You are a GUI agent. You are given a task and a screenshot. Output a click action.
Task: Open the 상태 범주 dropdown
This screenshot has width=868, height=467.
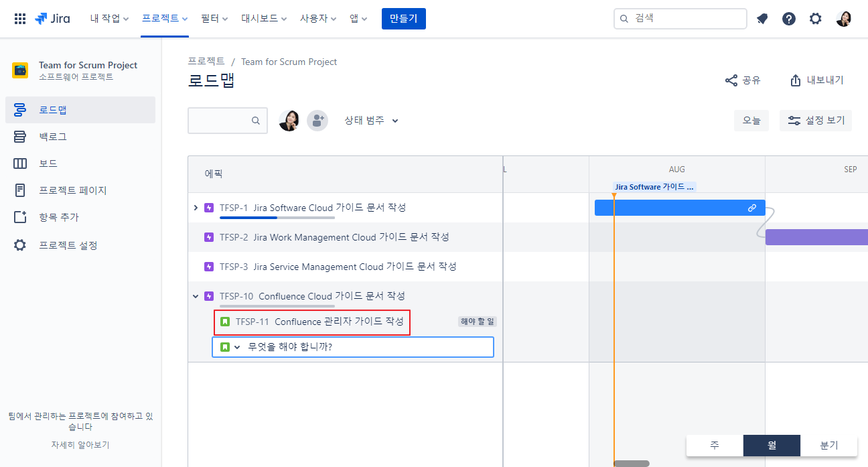[372, 121]
